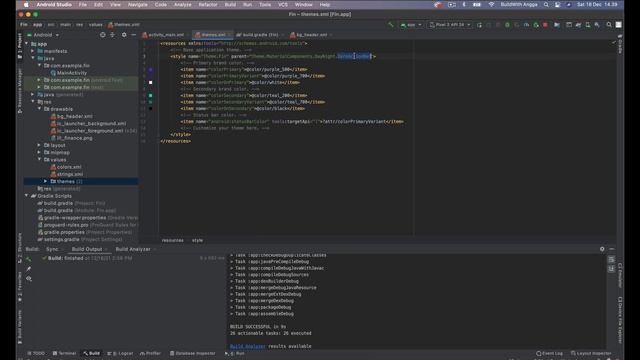Open the Event Log window
The width and height of the screenshot is (640, 360).
click(x=549, y=353)
